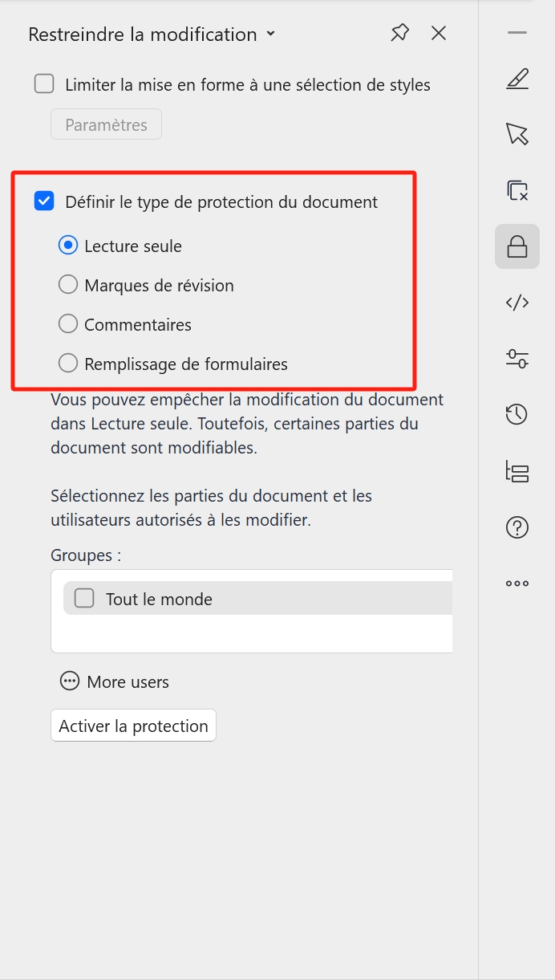Open the help question mark icon
Screen dimensions: 555x980
coord(517,527)
